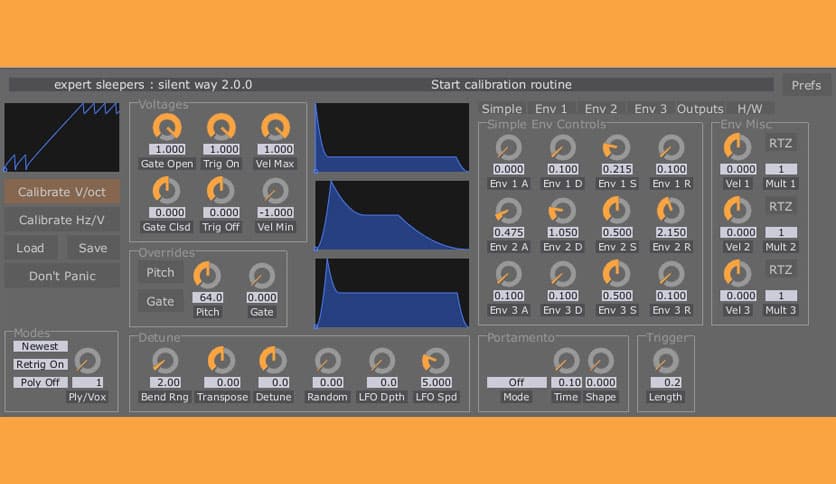The image size is (836, 484).
Task: Click the Env 2 R knob
Action: (x=671, y=211)
